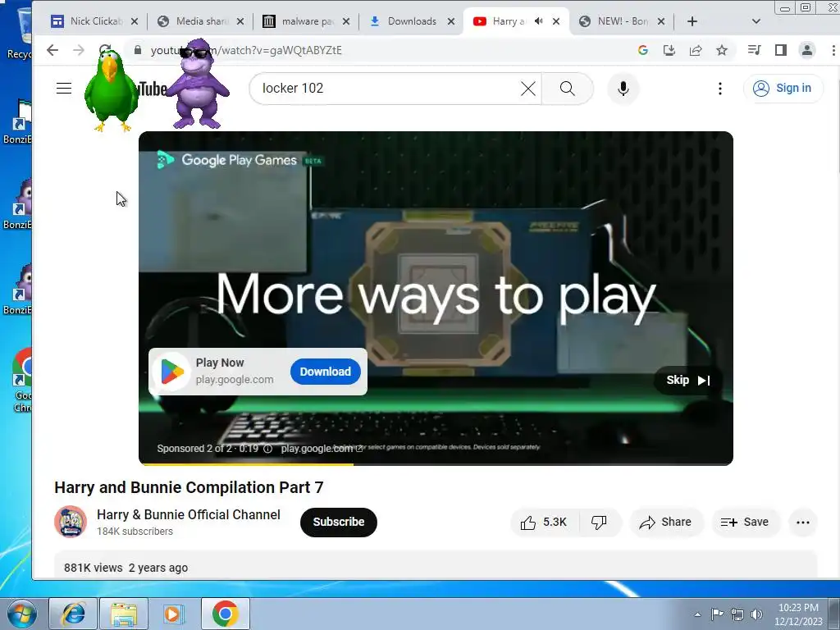
Task: Click the purple BonziBuddy gorilla character
Action: click(x=198, y=84)
